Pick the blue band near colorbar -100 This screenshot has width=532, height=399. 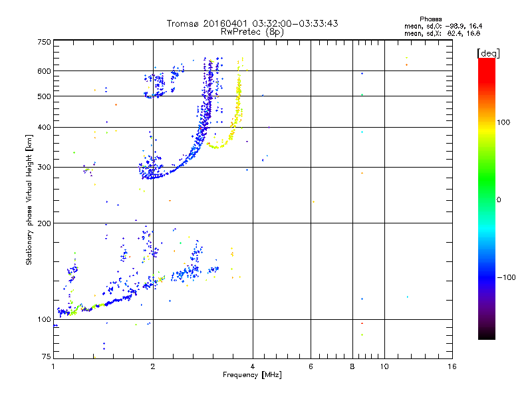tap(487, 277)
